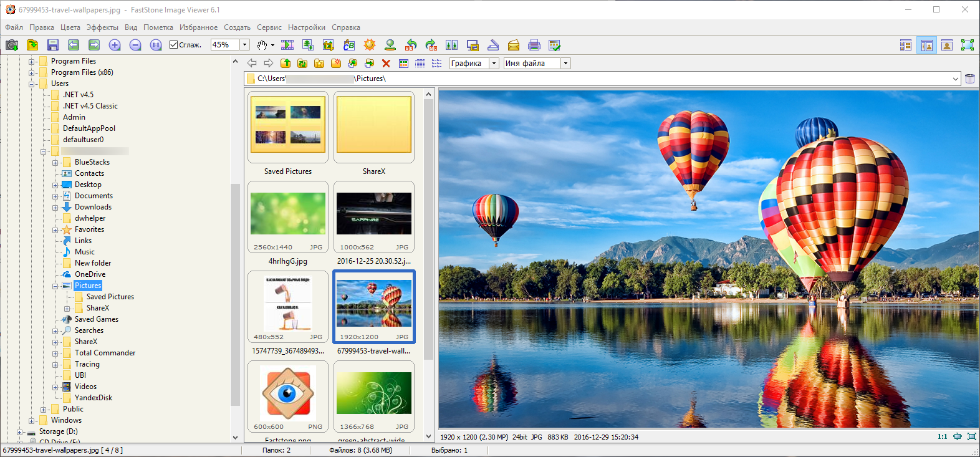Collapse the Pictures folder tree node
Screen dimensions: 980x457
(55, 286)
